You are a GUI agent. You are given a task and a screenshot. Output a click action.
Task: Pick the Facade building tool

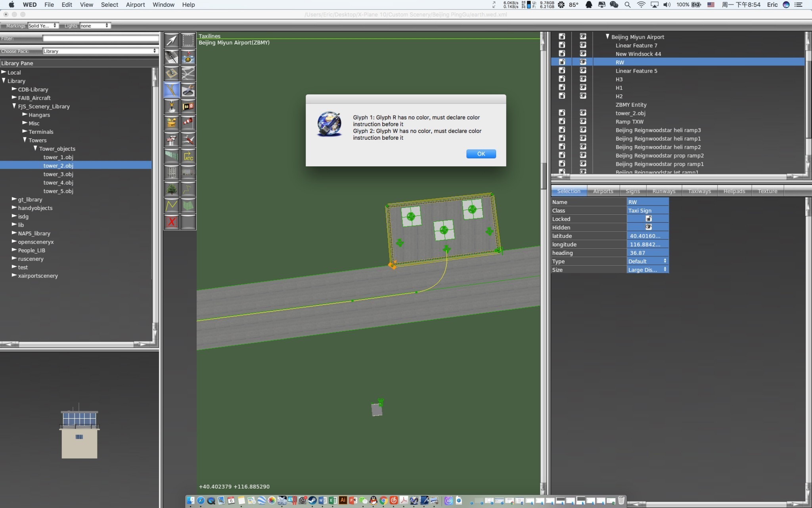point(188,173)
